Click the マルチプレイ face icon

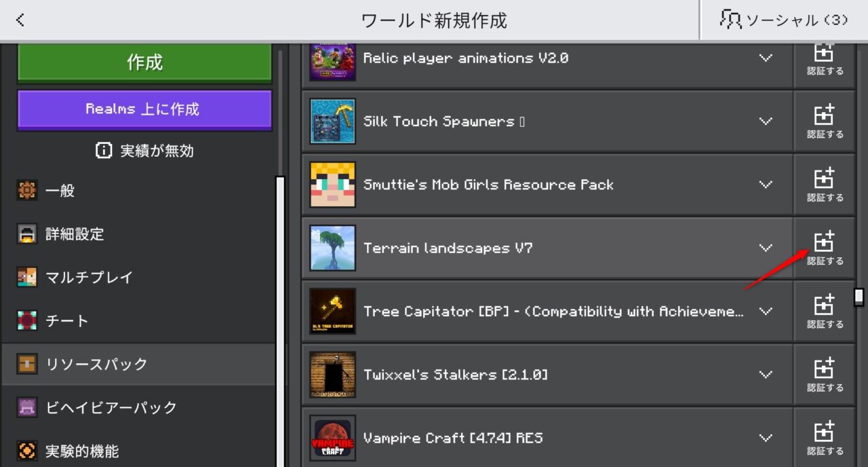[x=27, y=278]
